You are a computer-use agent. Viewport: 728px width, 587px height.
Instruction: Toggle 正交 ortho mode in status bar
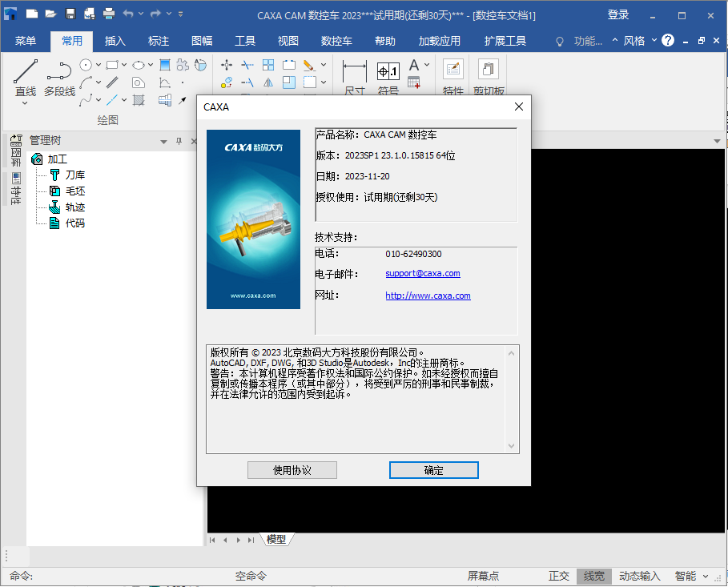coord(558,576)
